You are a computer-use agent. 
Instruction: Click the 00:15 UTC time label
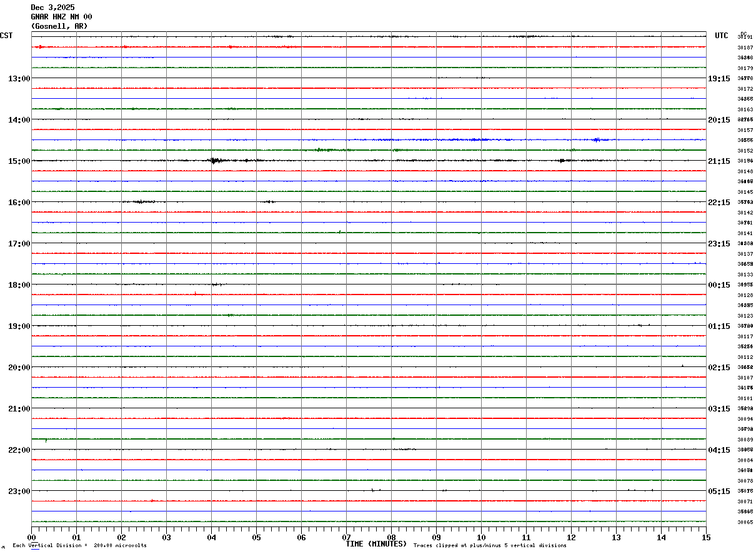[719, 285]
